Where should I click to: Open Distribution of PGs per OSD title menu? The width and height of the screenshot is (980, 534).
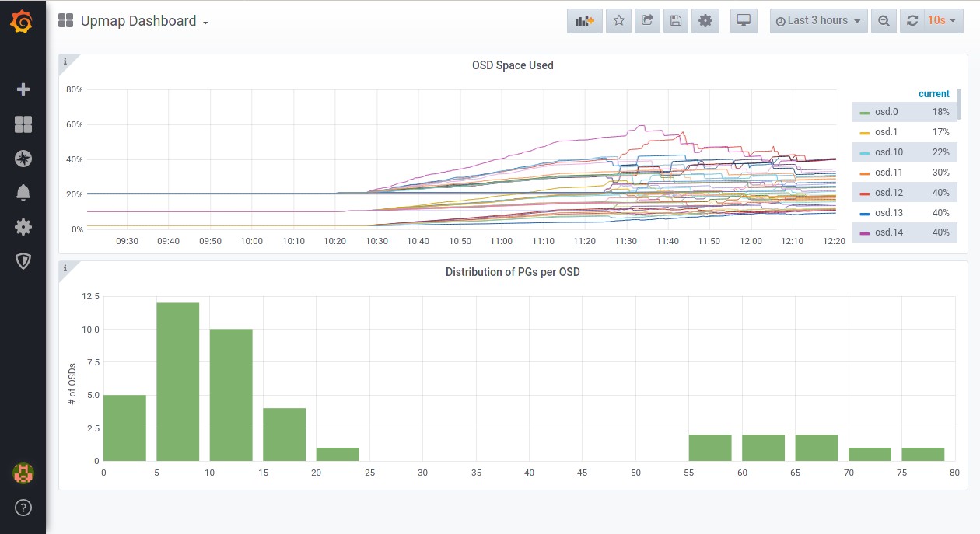click(513, 272)
